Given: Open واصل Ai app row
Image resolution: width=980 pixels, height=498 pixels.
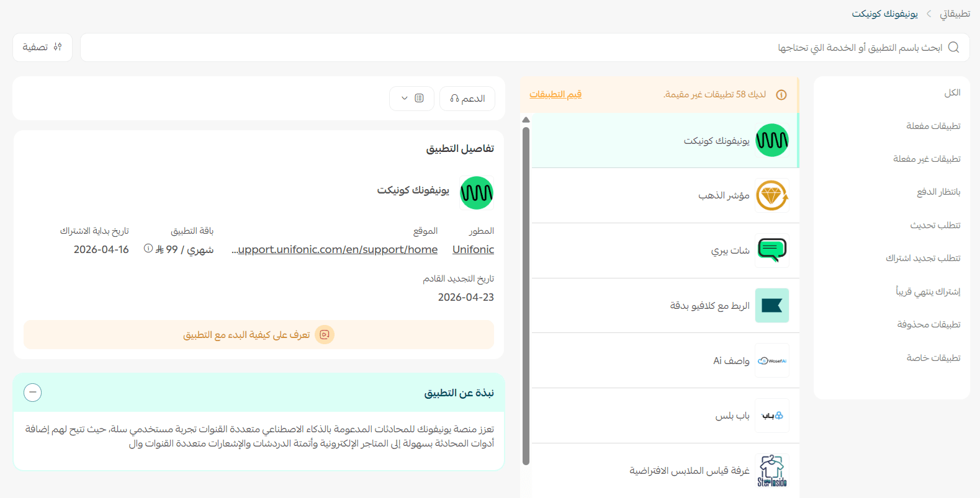Looking at the screenshot, I should (665, 360).
